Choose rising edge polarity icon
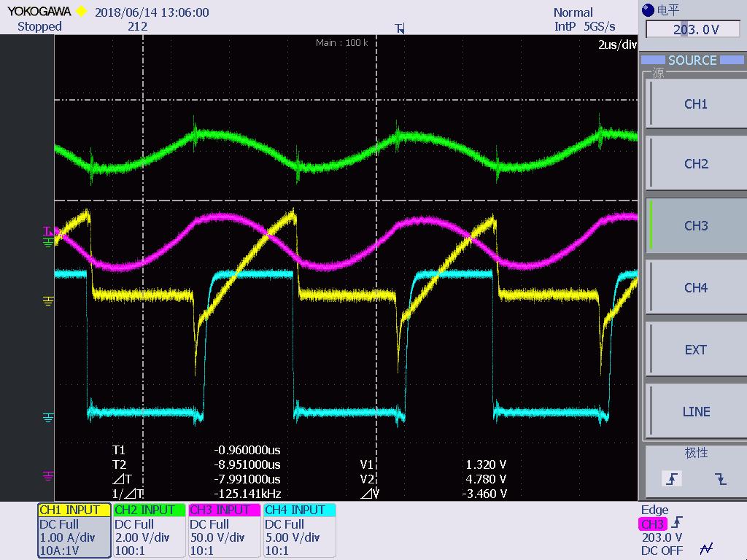This screenshot has width=747, height=560. [x=672, y=478]
